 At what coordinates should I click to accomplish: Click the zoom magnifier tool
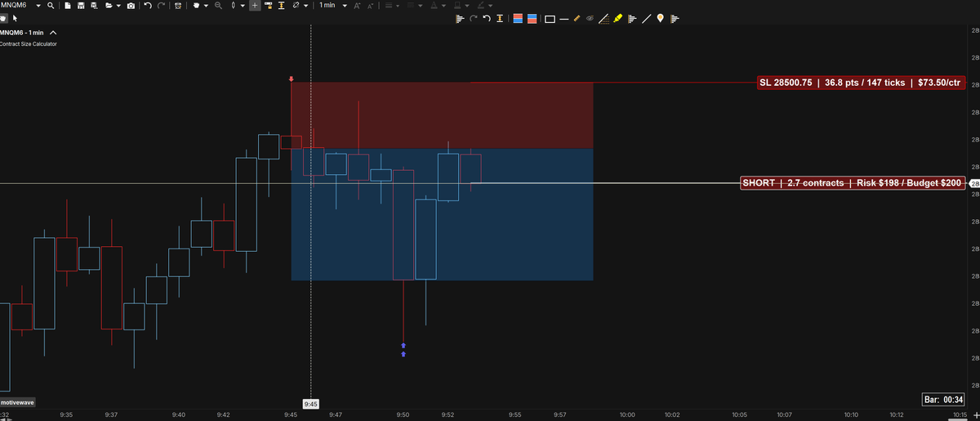218,6
